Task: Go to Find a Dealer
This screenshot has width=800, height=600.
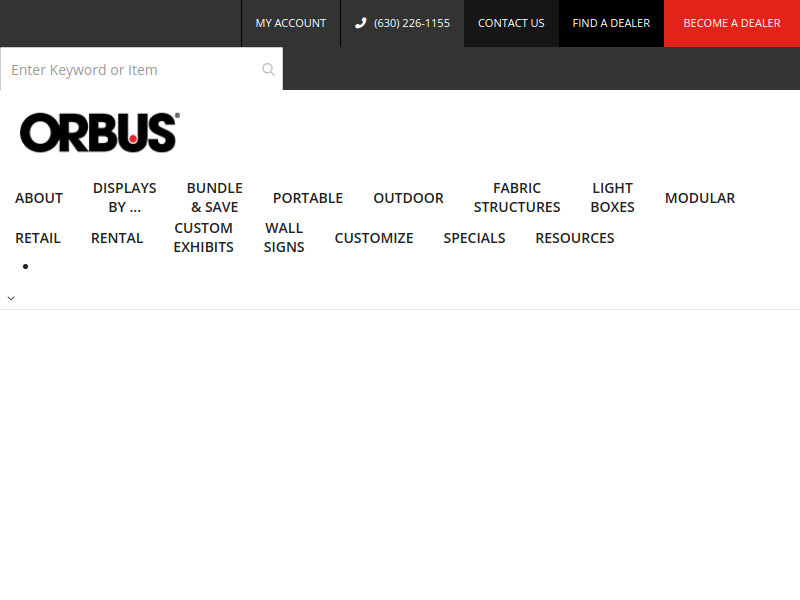Action: 611,23
